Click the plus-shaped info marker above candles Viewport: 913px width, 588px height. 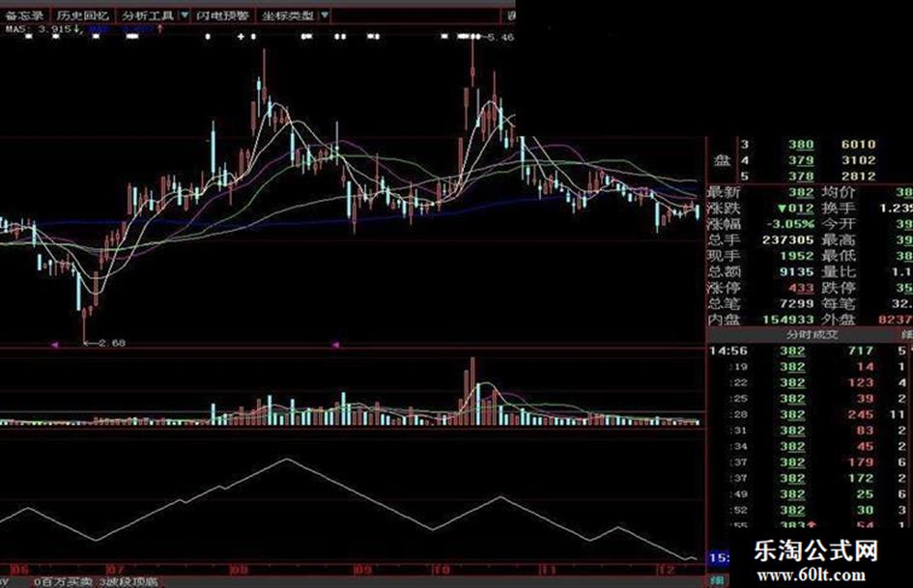coord(242,37)
